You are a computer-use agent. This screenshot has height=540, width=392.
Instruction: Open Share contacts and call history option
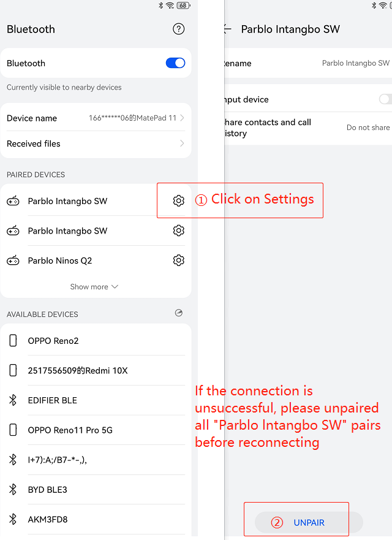308,127
